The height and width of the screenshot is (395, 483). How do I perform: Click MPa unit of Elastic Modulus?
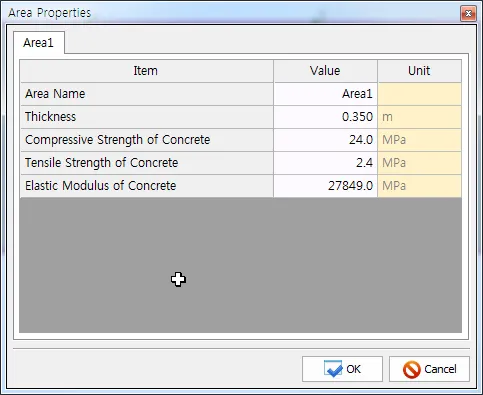coord(420,186)
